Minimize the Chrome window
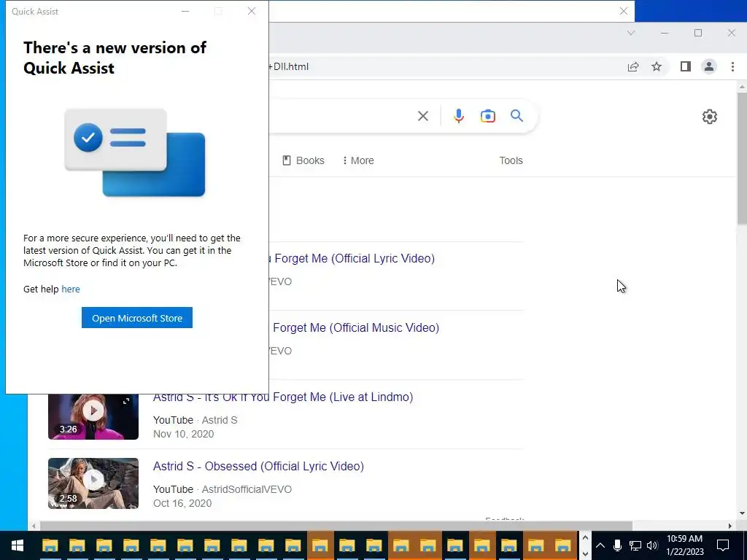 tap(665, 33)
